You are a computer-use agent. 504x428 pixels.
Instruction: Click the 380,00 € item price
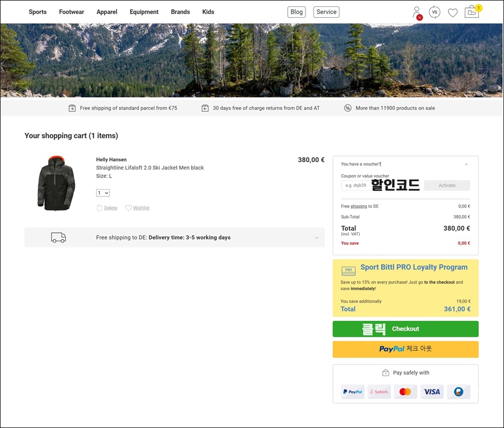[x=311, y=160]
